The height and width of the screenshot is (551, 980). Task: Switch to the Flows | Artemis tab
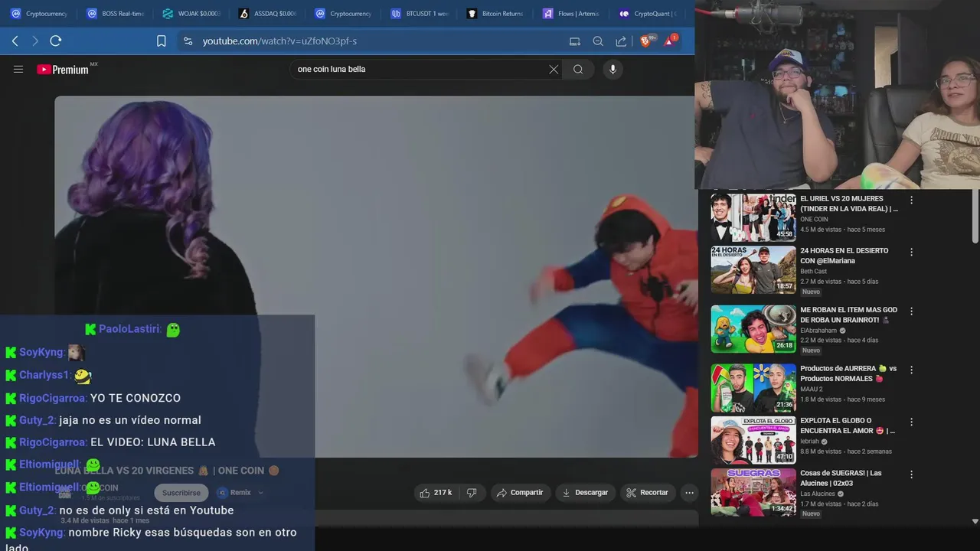[x=571, y=14]
